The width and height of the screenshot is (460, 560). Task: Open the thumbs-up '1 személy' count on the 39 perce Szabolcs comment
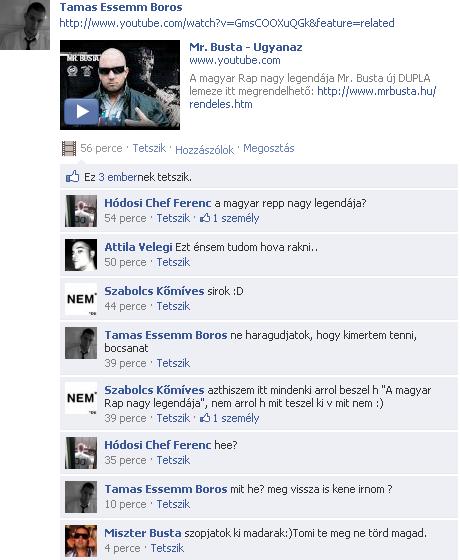(229, 418)
